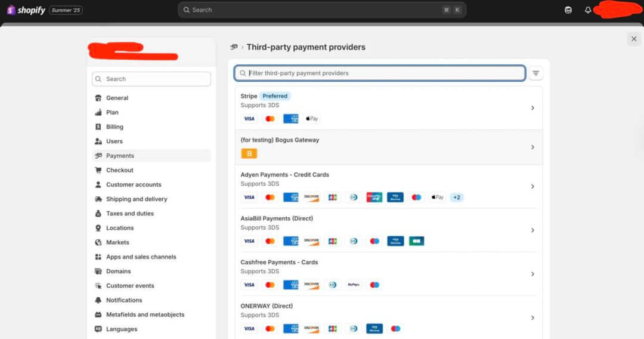Screen dimensions: 644x339
Task: Go to Shipping and delivery
Action: pyautogui.click(x=151, y=199)
